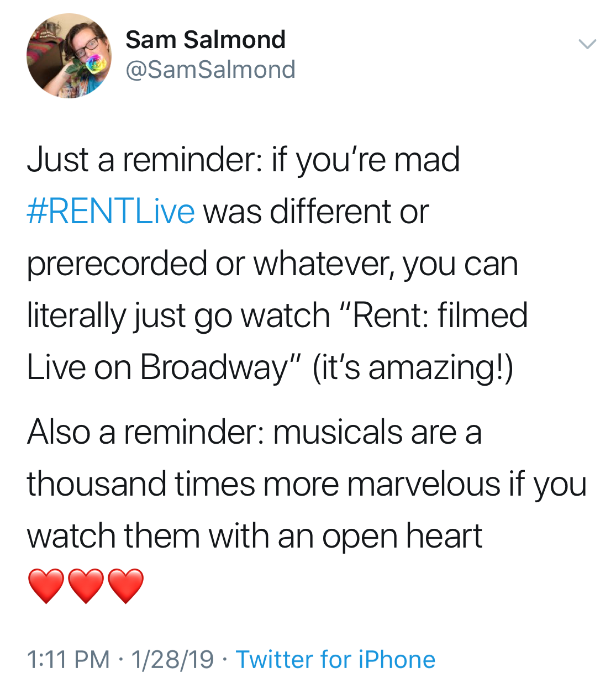This screenshot has height=694, width=616.
Task: Click the quoted title "Rent: filmed"
Action: tap(439, 316)
